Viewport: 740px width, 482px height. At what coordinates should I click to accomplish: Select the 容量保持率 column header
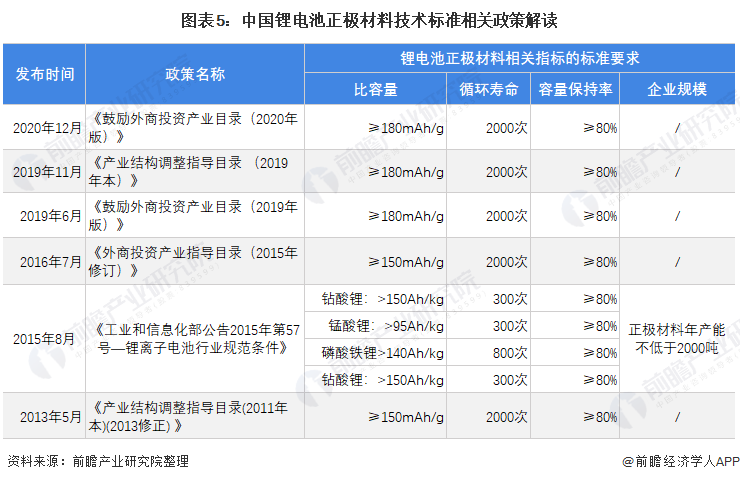click(x=575, y=89)
